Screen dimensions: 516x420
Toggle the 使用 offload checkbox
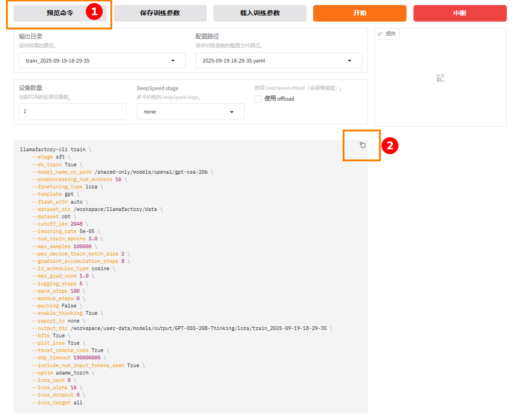click(x=258, y=99)
